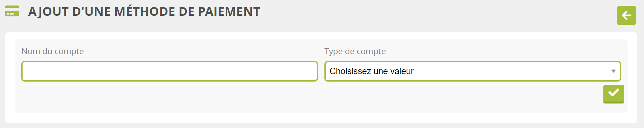
Task: Leave the form via the back button
Action: point(626,15)
